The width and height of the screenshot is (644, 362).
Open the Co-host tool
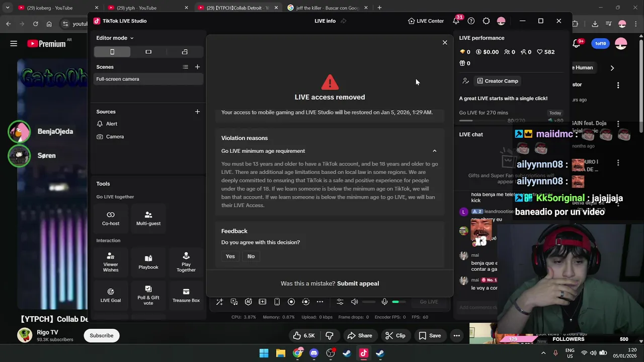111,218
